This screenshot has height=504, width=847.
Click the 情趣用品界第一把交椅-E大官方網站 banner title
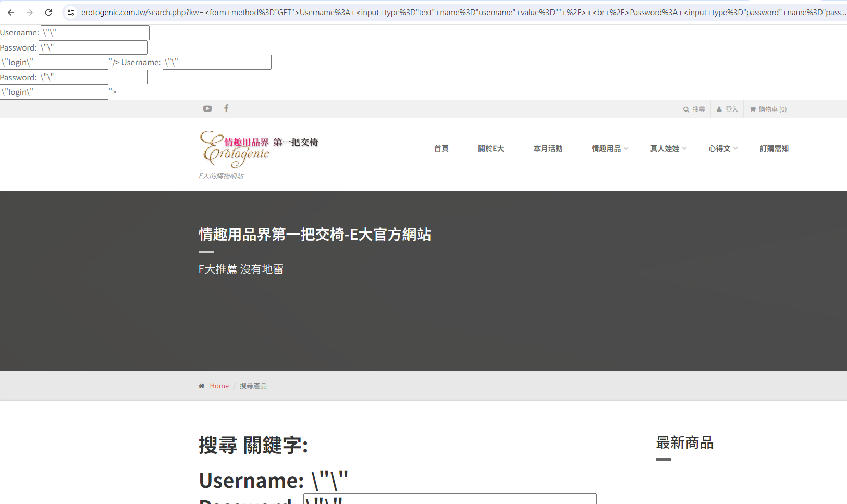(315, 235)
